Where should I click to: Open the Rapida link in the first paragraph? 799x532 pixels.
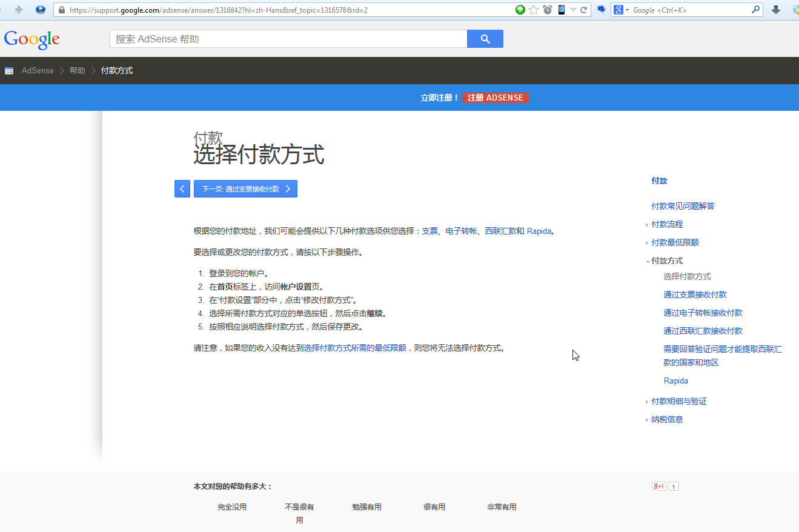tap(539, 231)
